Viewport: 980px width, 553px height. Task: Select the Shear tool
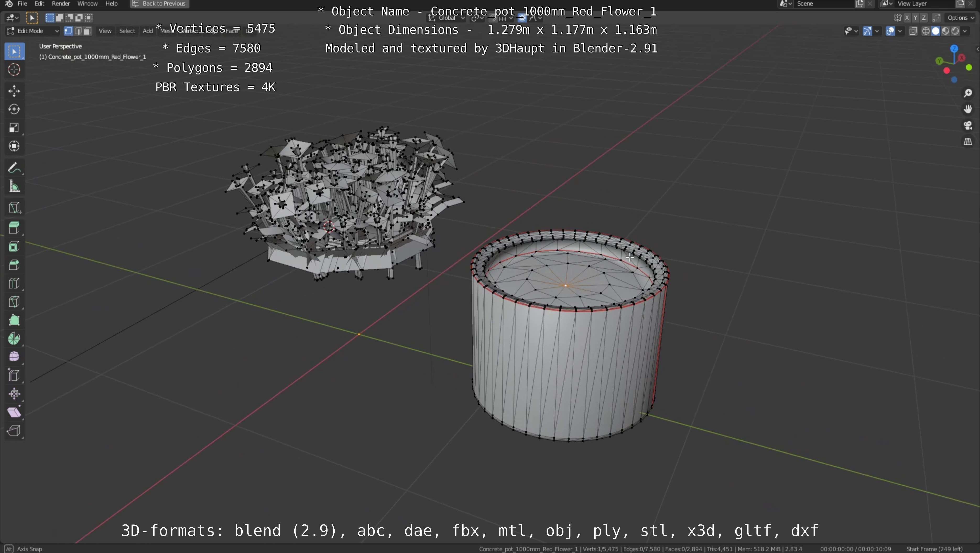[x=14, y=412]
